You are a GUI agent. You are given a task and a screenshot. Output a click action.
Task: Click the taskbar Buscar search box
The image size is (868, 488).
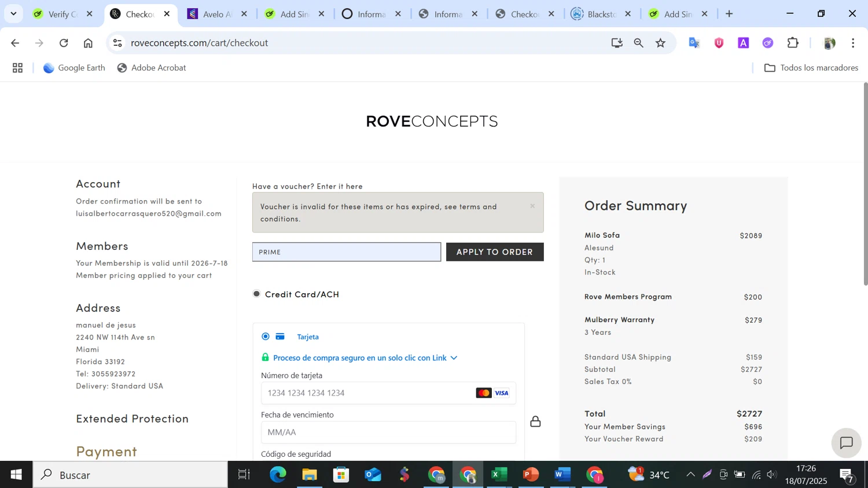(130, 475)
